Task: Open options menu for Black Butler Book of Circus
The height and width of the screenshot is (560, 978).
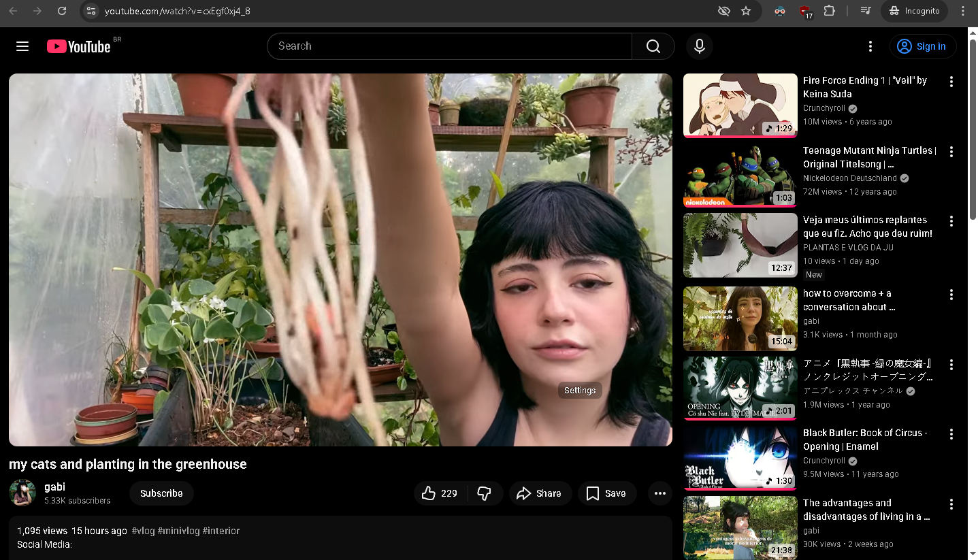Action: coord(951,434)
